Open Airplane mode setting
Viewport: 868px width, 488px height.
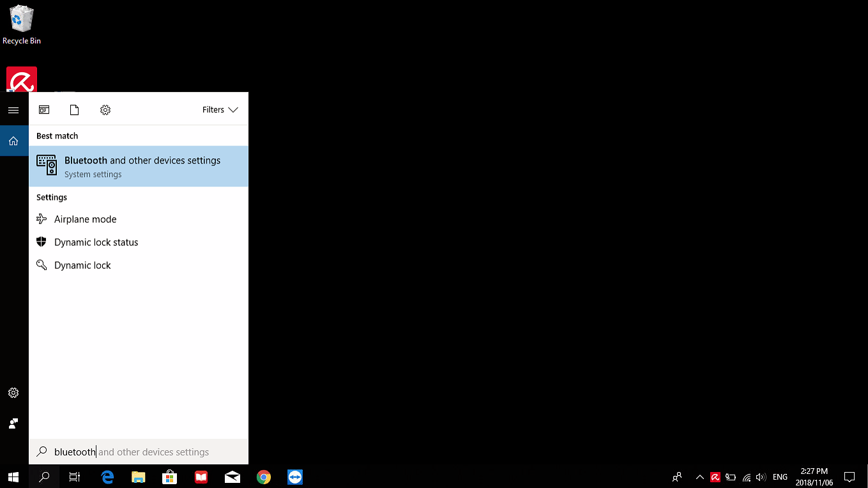coord(139,219)
